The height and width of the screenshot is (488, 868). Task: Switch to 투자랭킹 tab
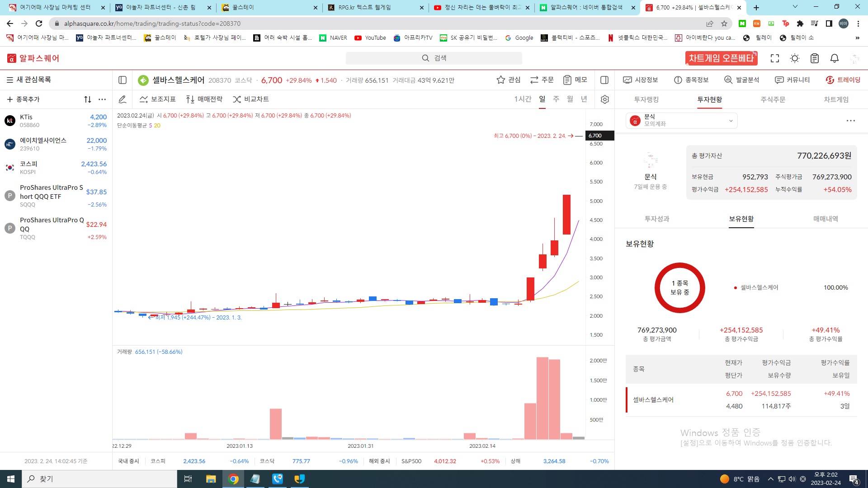click(x=646, y=99)
